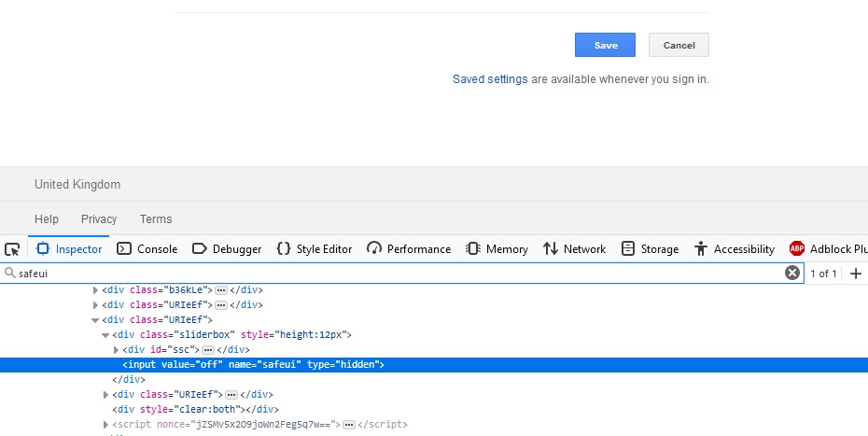Expand the div class b36kLe node
The height and width of the screenshot is (436, 868).
[95, 289]
